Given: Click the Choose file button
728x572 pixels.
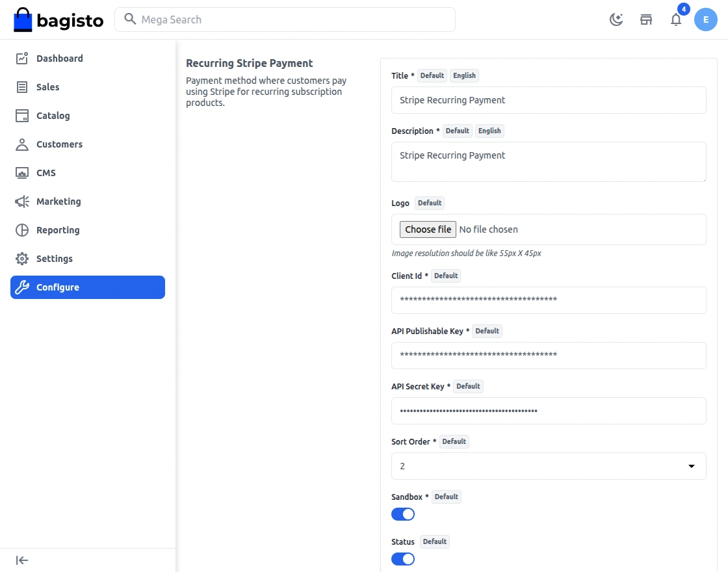Looking at the screenshot, I should pos(428,229).
